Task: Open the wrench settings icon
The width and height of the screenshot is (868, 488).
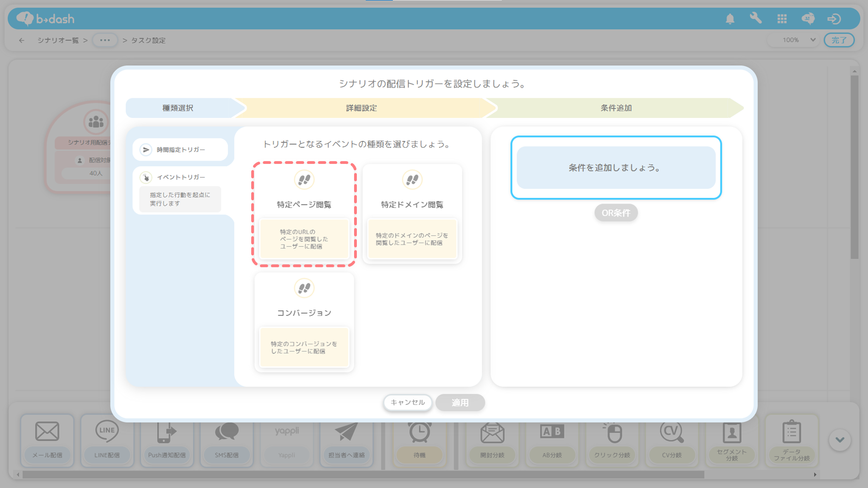Action: click(x=755, y=18)
